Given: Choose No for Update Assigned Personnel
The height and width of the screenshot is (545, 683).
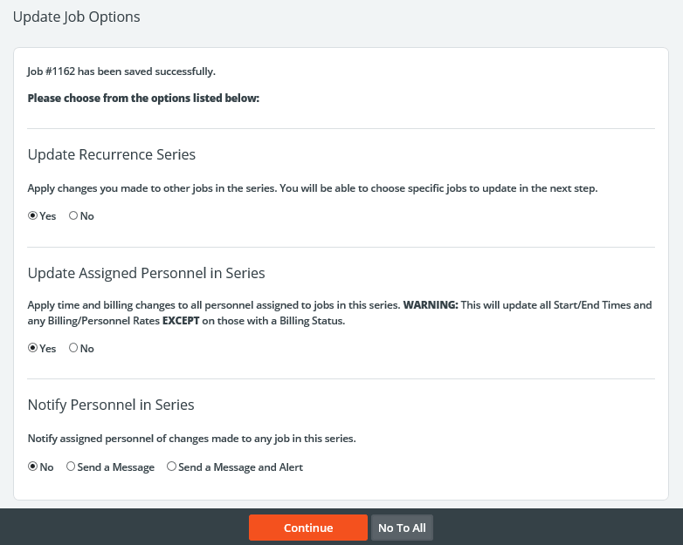Looking at the screenshot, I should coord(74,348).
